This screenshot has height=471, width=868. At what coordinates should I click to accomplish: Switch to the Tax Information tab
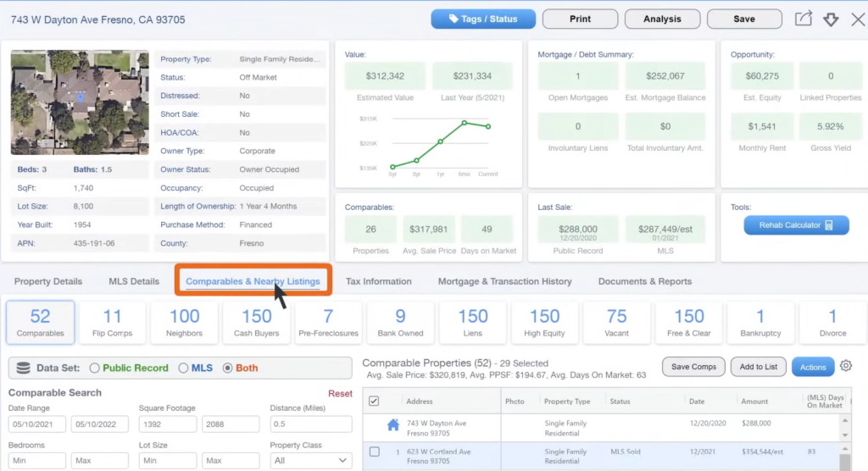click(x=378, y=281)
